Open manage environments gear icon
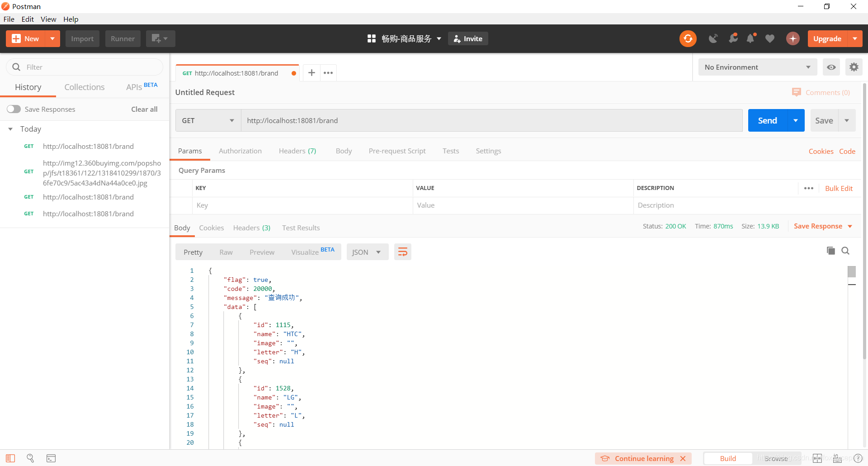The image size is (868, 466). click(x=854, y=67)
